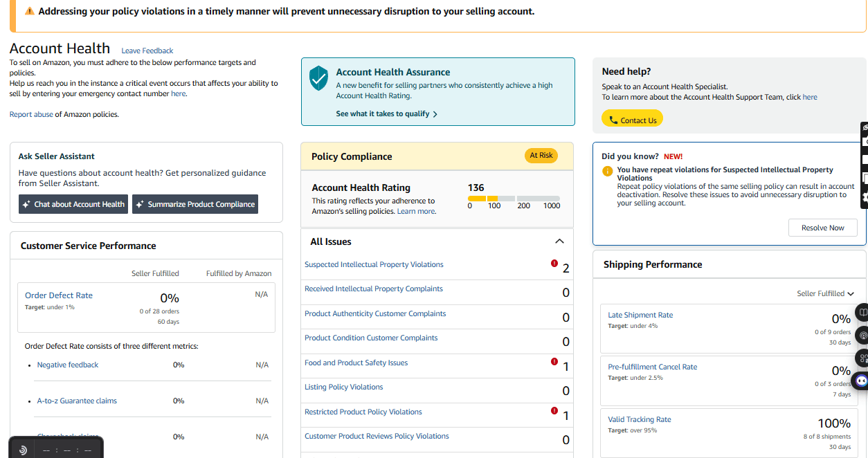Image resolution: width=868 pixels, height=458 pixels.
Task: Click the Resolve Now button
Action: point(822,228)
